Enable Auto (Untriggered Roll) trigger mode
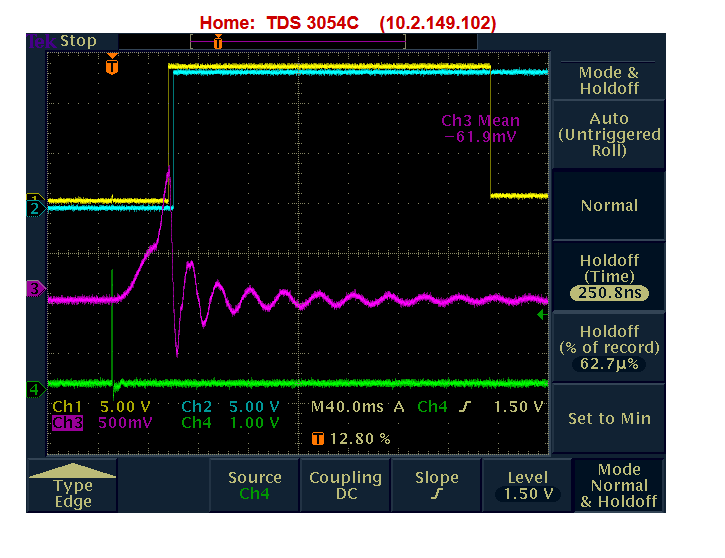The width and height of the screenshot is (725, 558). click(609, 135)
